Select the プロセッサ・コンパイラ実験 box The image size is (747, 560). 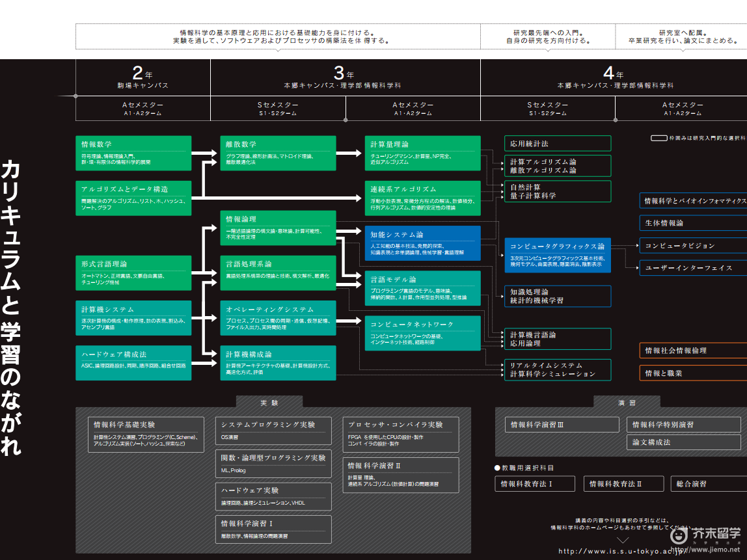pyautogui.click(x=401, y=434)
